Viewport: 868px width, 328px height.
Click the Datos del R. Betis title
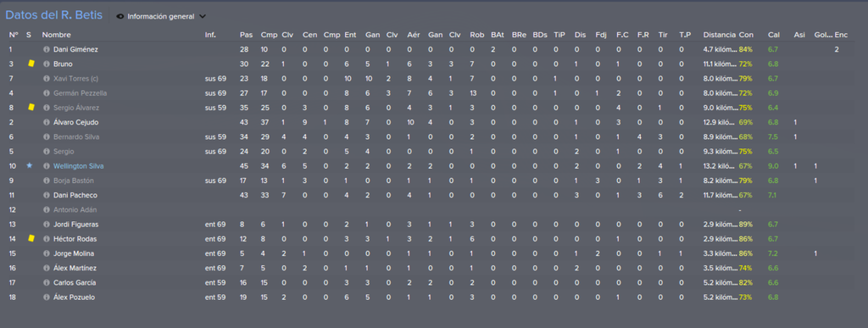point(53,15)
